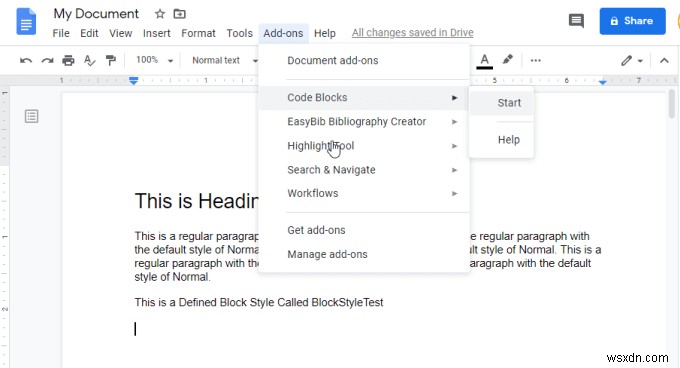Image resolution: width=680 pixels, height=368 pixels.
Task: Click the BlockStyleTest paragraph text
Action: click(259, 303)
